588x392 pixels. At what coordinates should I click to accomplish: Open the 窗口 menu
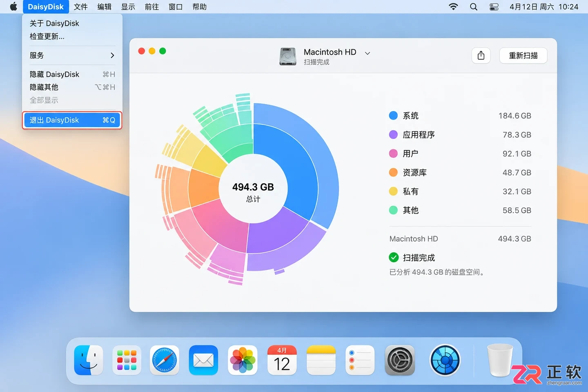click(x=176, y=7)
